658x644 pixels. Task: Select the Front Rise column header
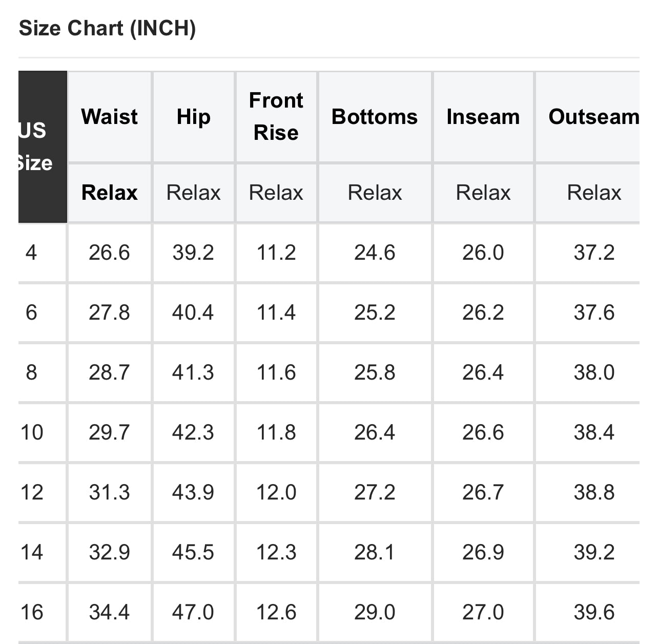276,116
